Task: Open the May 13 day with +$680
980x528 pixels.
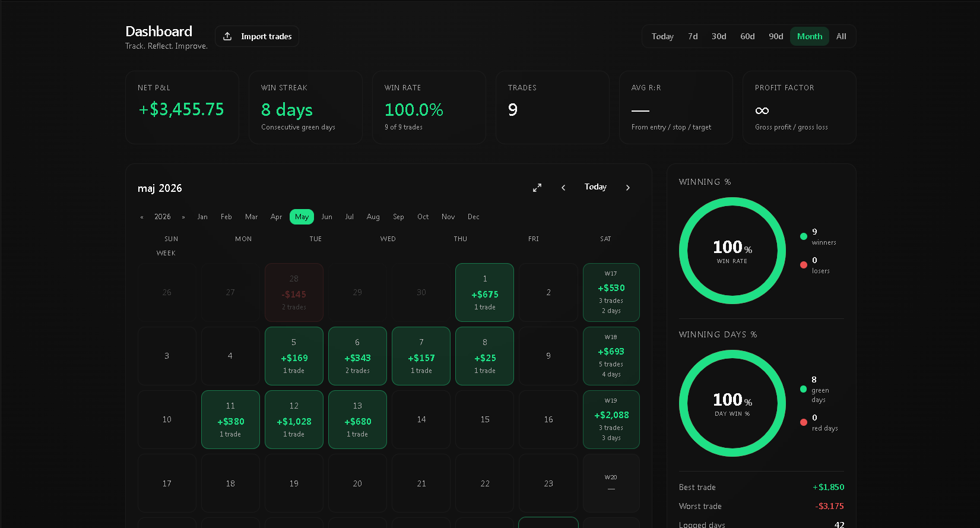Action: 357,419
